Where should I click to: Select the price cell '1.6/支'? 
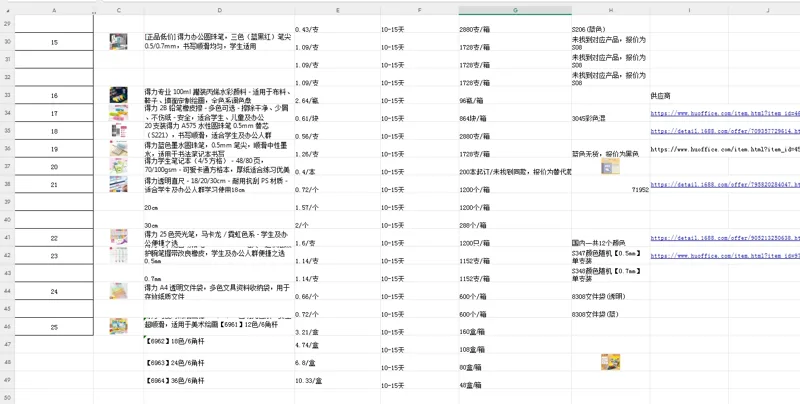337,237
